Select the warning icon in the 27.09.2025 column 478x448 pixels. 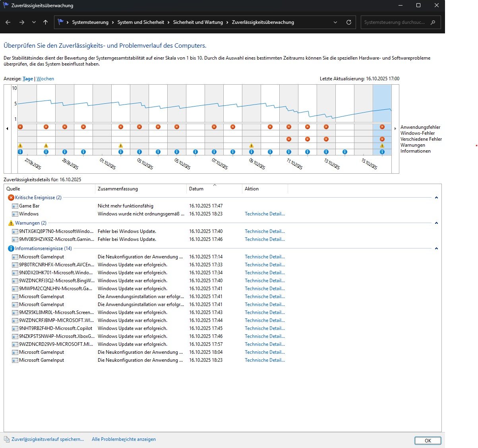click(x=20, y=145)
